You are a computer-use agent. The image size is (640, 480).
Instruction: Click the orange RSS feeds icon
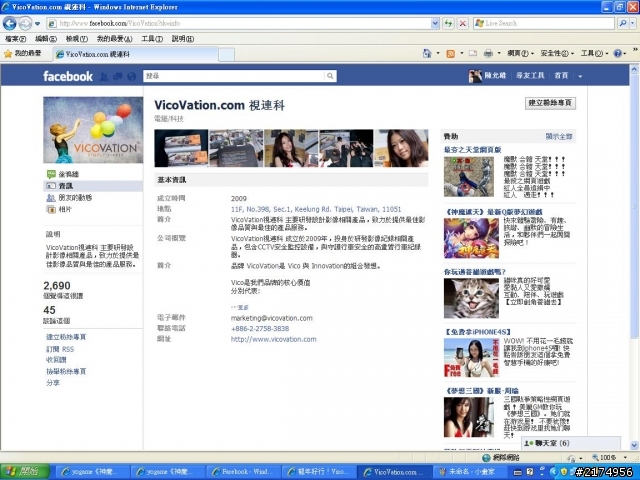451,53
